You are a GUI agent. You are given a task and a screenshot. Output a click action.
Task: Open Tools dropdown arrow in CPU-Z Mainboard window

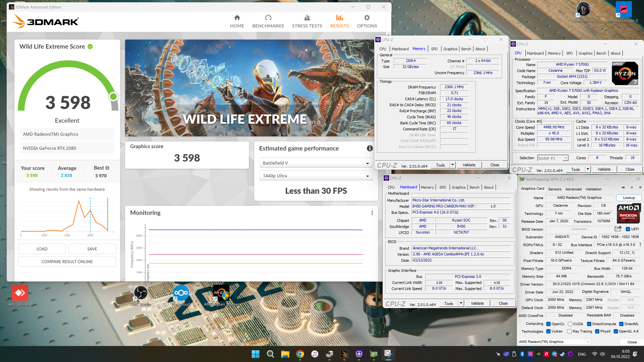461,303
